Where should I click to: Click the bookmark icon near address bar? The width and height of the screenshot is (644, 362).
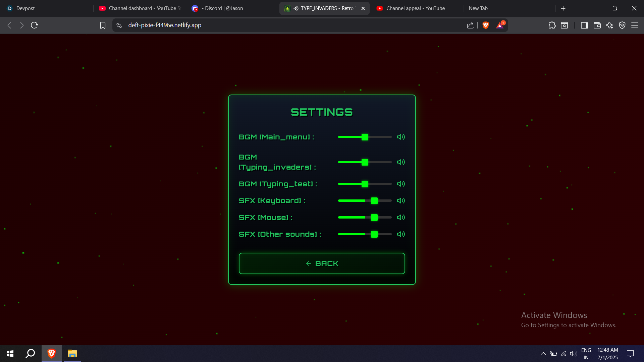pyautogui.click(x=103, y=25)
